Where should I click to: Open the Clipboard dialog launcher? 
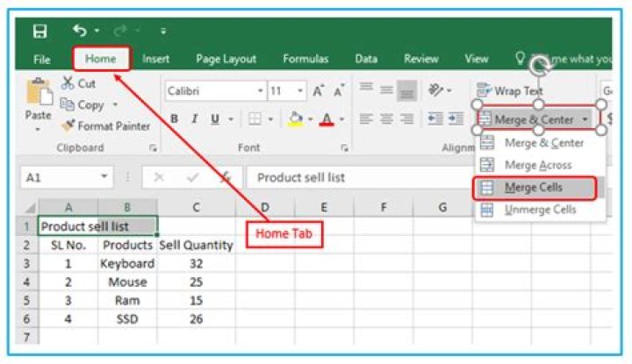coord(153,148)
